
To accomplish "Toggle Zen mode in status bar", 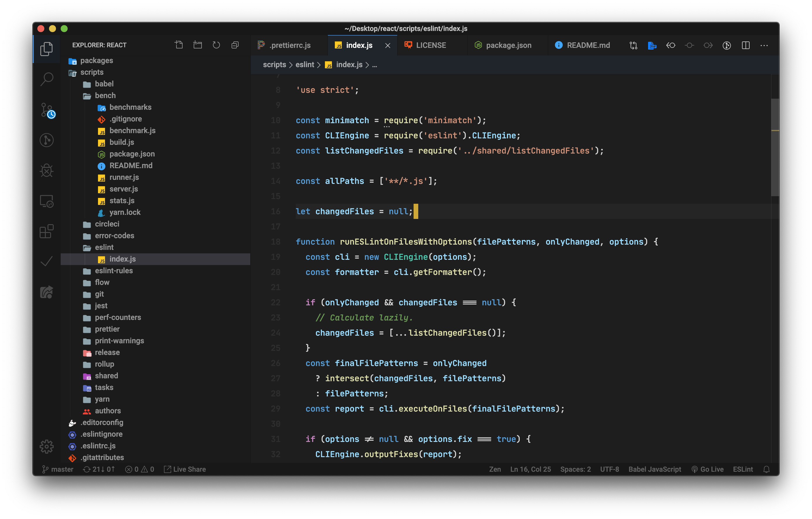I will pyautogui.click(x=495, y=469).
